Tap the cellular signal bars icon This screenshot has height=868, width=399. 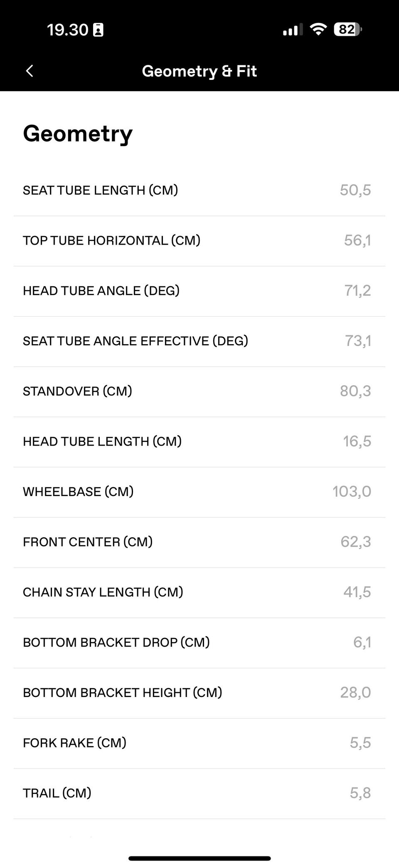click(293, 30)
